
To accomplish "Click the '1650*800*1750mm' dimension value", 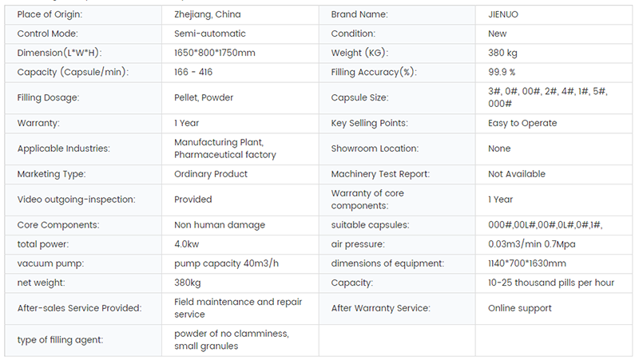I will pos(214,53).
